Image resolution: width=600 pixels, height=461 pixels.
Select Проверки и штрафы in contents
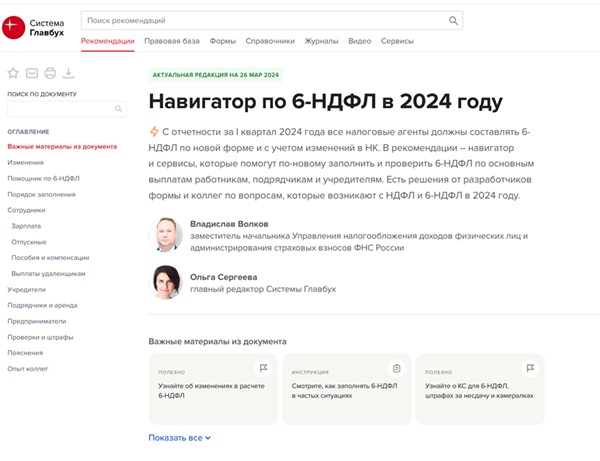(38, 337)
